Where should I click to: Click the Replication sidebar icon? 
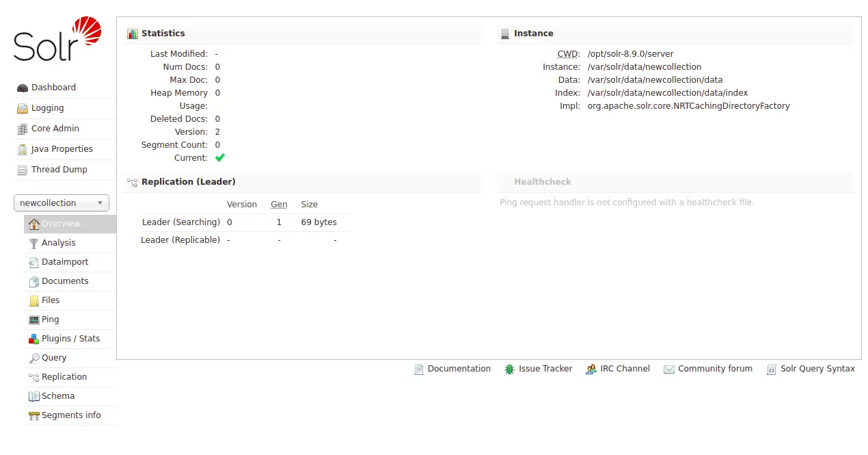(34, 377)
